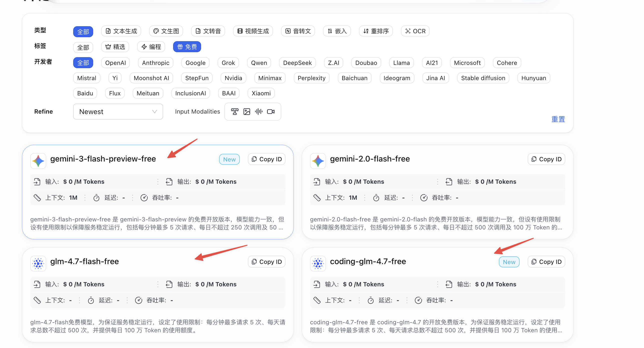This screenshot has width=644, height=348.
Task: Open the Newest sort dropdown
Action: pyautogui.click(x=118, y=111)
